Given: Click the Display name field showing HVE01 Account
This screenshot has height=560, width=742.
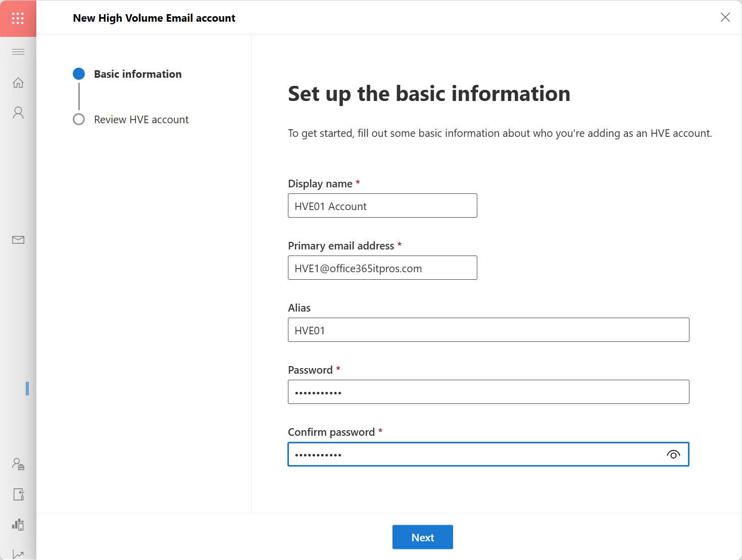Looking at the screenshot, I should tap(382, 206).
